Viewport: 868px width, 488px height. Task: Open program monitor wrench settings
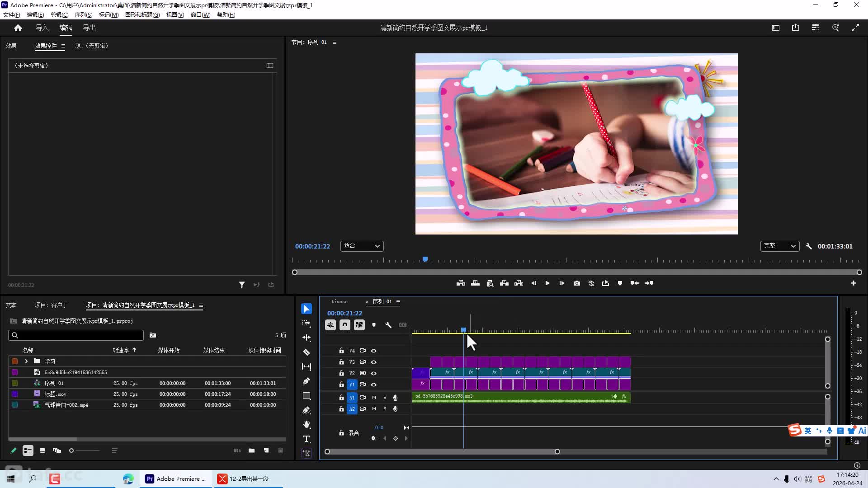point(809,246)
